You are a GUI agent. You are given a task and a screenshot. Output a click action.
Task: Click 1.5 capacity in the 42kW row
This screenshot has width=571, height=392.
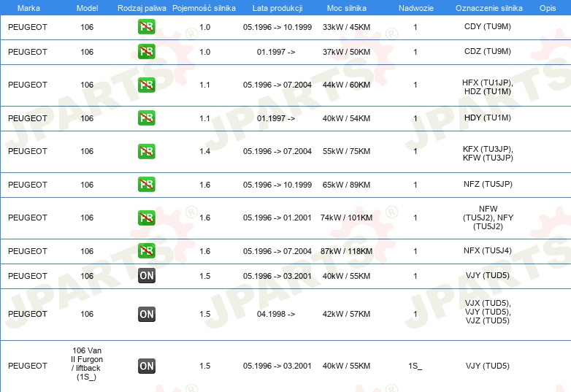coord(204,314)
